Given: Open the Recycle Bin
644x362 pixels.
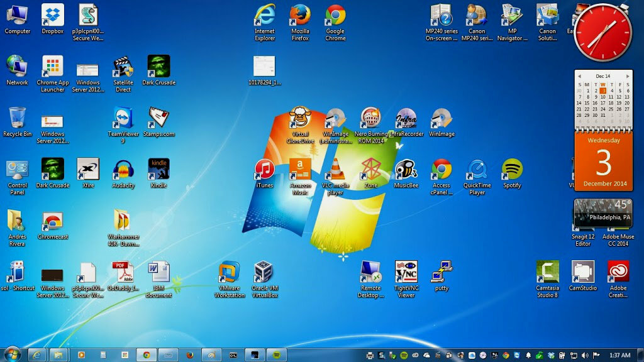Looking at the screenshot, I should (17, 122).
